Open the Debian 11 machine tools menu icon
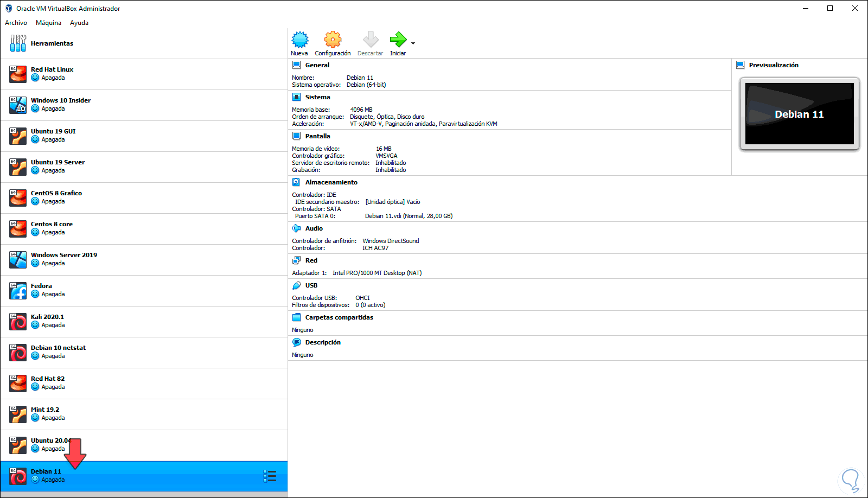This screenshot has width=868, height=498. click(x=270, y=476)
